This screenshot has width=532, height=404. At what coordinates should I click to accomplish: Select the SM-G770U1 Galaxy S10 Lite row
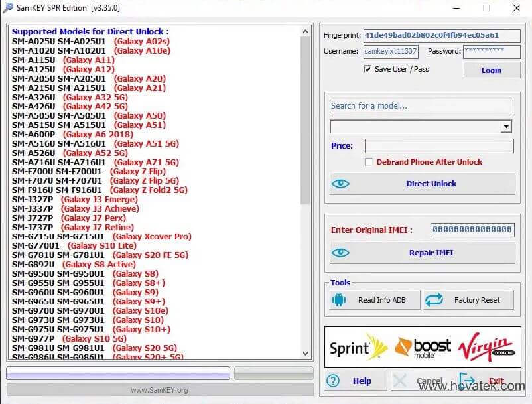[x=74, y=246]
